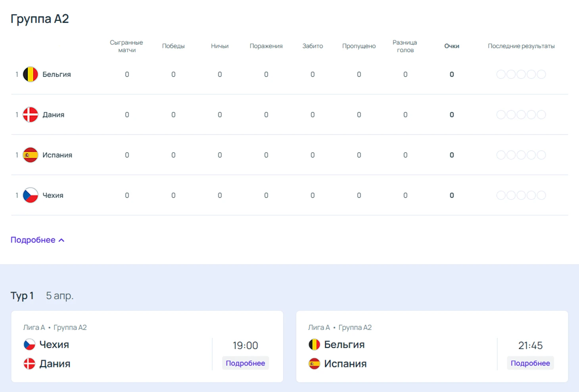
Task: Click Denmark flag icon in 19:00 match card
Action: [x=29, y=363]
